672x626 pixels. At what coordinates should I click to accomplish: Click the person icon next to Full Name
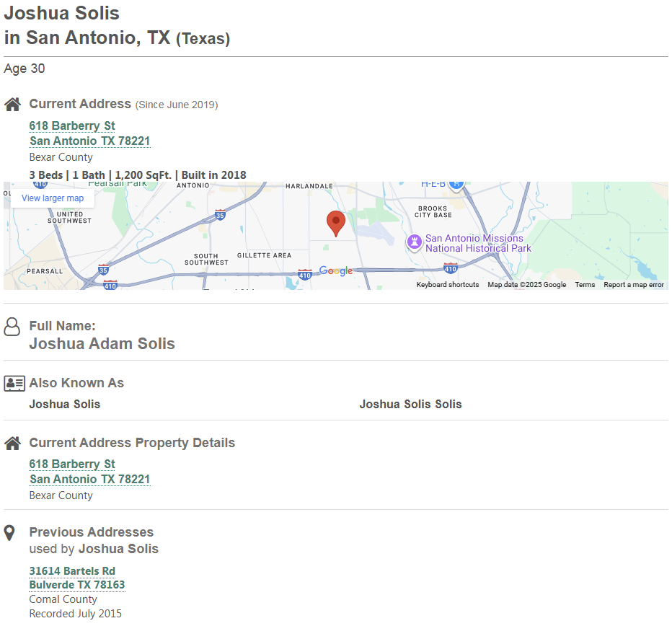click(x=12, y=327)
